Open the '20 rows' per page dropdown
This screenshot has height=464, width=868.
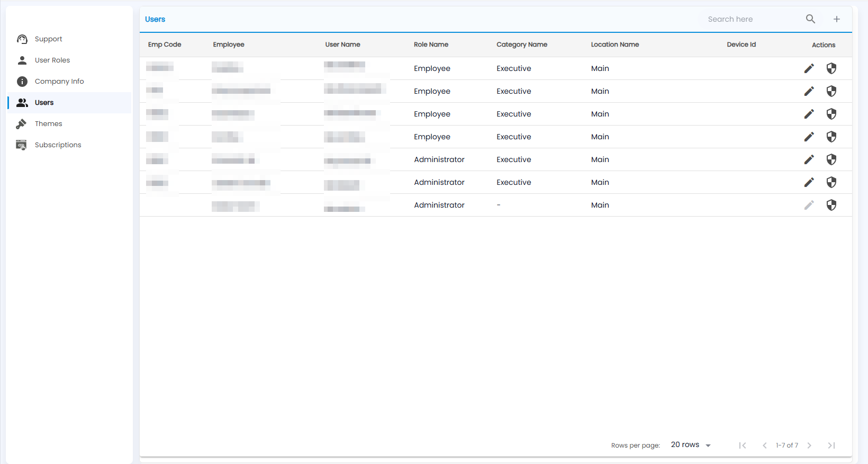691,445
